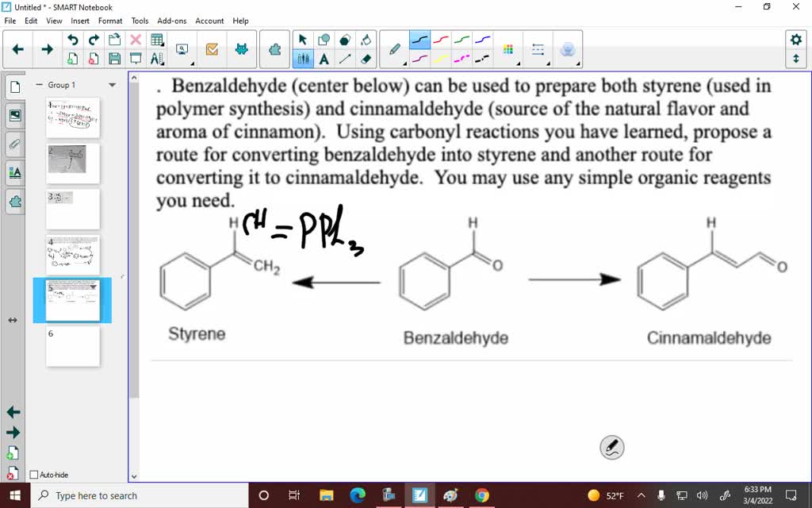Insert a table into the page
The height and width of the screenshot is (508, 812).
pos(155,38)
